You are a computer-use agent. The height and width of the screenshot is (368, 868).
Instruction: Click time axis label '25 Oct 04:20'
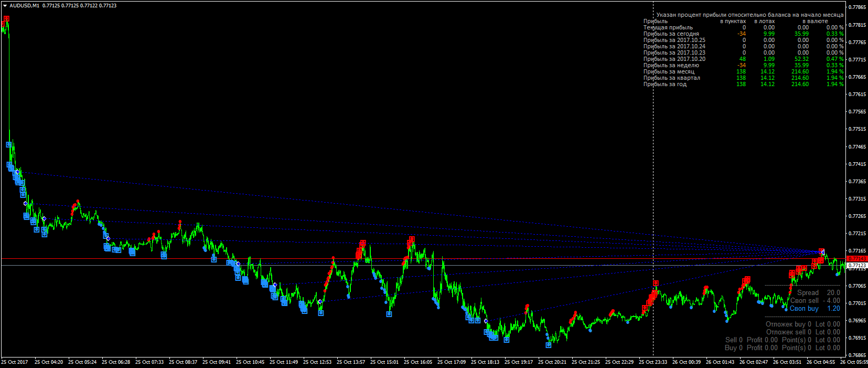49,362
